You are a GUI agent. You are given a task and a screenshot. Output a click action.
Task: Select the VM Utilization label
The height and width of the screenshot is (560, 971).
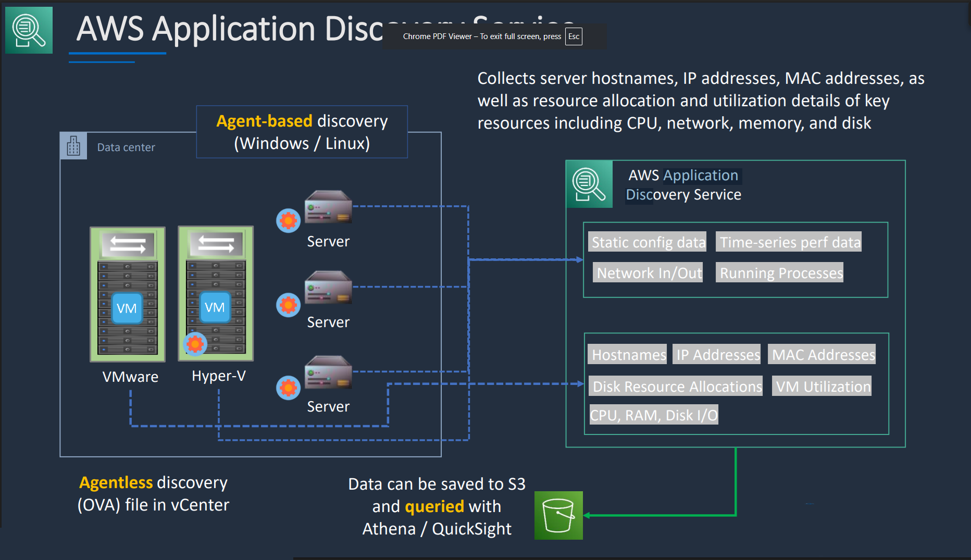821,386
